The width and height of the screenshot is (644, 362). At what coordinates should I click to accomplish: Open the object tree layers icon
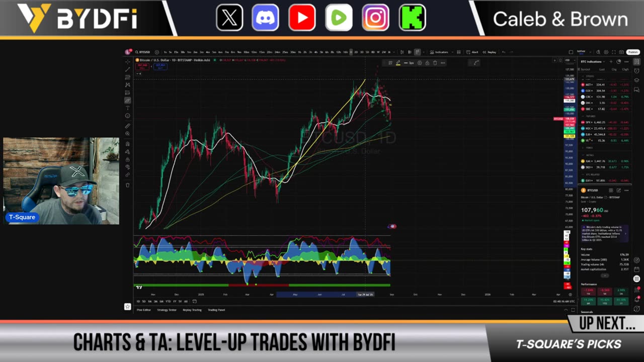click(636, 80)
